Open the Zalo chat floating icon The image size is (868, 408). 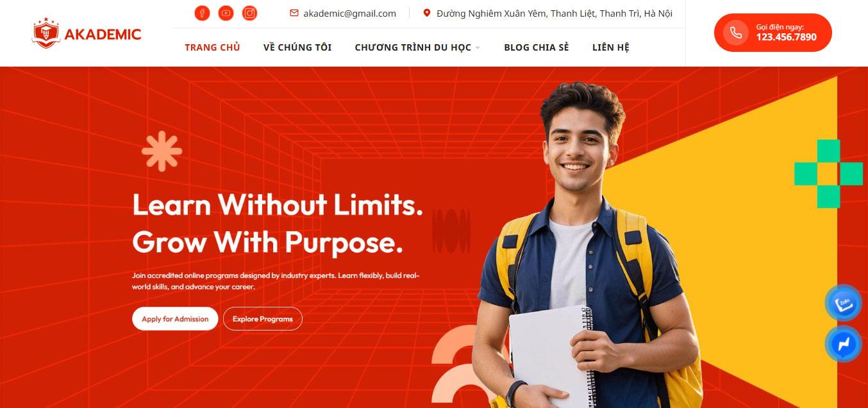(x=843, y=304)
